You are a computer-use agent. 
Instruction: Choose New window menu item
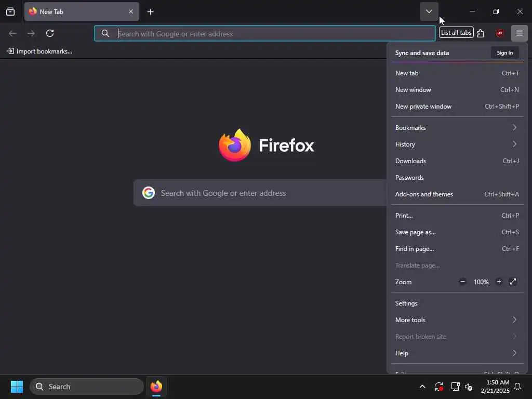(457, 89)
